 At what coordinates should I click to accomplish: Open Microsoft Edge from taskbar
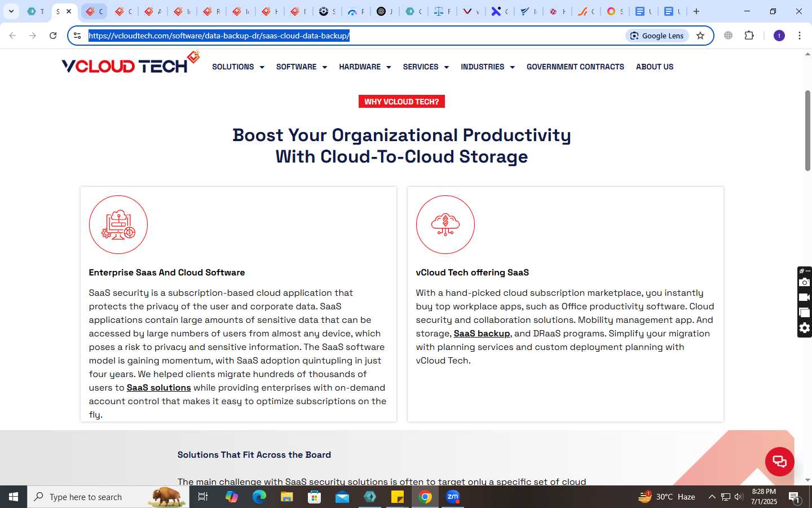(259, 497)
